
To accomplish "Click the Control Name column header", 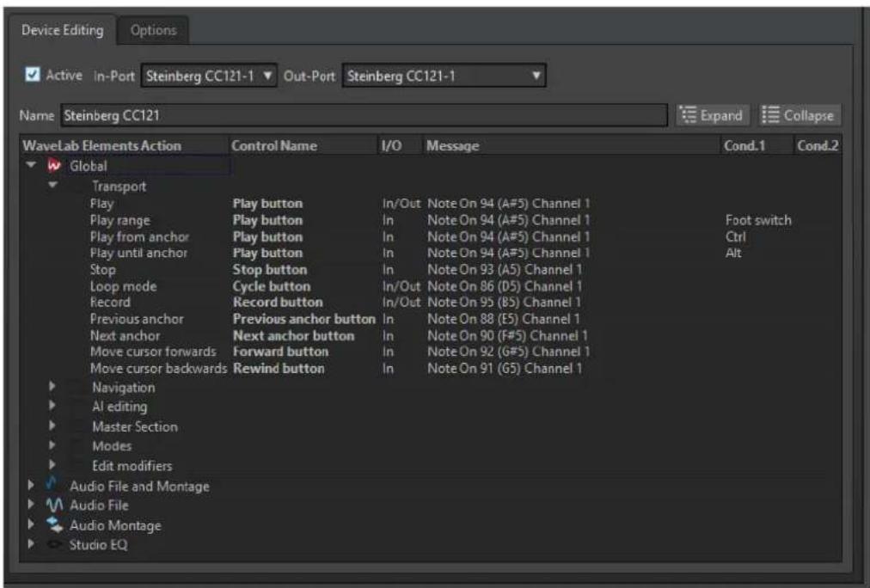I will (274, 146).
